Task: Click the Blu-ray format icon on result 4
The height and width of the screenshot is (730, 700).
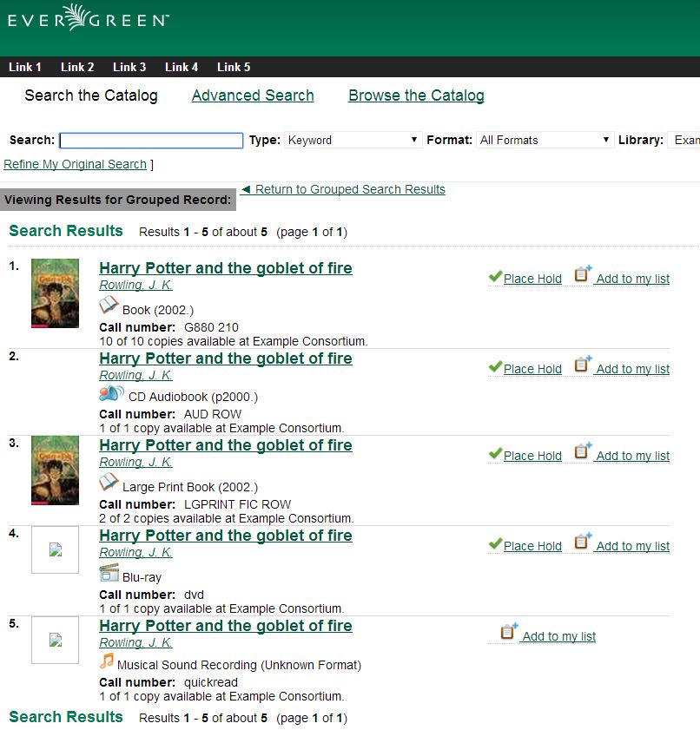Action: (x=110, y=573)
